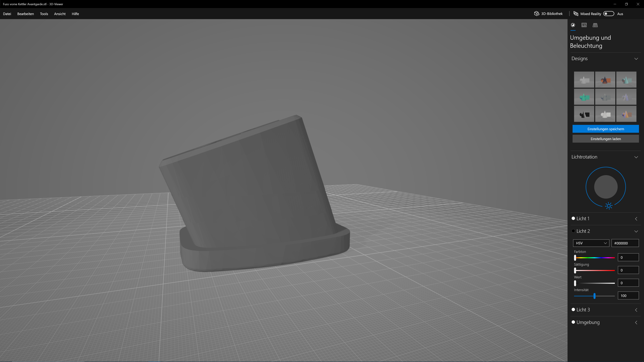The image size is (644, 362).
Task: Select the first light gray design thumbnail
Action: pyautogui.click(x=584, y=80)
